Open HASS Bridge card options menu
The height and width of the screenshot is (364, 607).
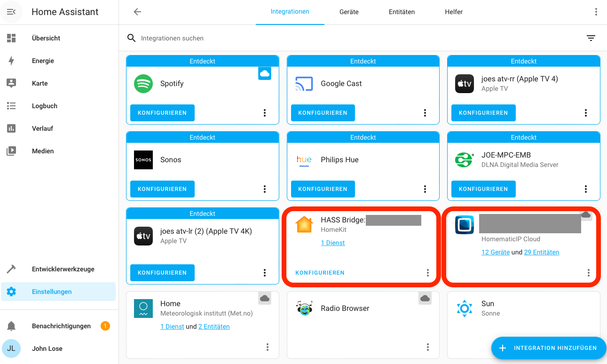pyautogui.click(x=428, y=273)
